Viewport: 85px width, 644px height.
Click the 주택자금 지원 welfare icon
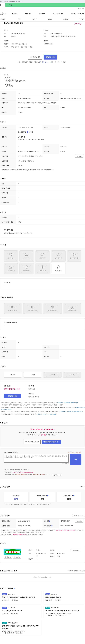coord(11,267)
